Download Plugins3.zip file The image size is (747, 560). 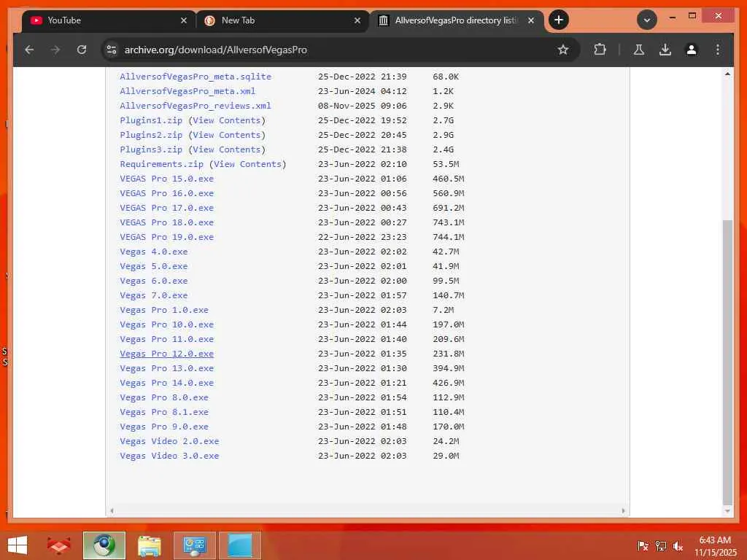point(150,149)
